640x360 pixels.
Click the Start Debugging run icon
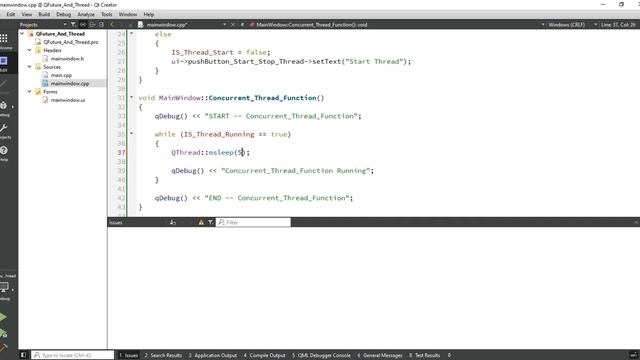3,333
